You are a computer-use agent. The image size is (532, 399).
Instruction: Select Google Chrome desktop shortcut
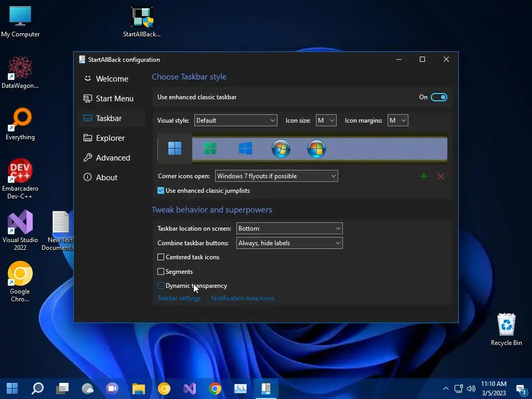coord(20,282)
